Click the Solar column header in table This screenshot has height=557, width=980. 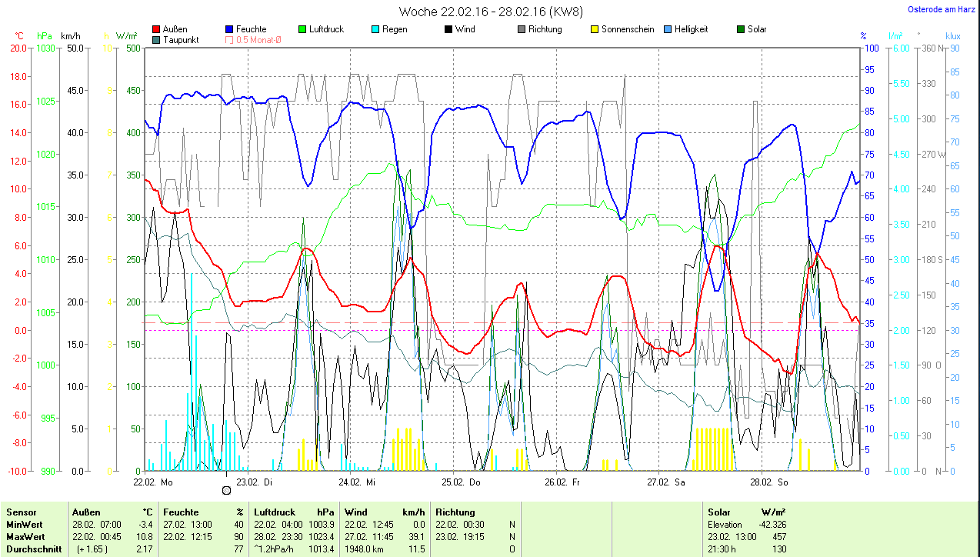click(x=719, y=512)
